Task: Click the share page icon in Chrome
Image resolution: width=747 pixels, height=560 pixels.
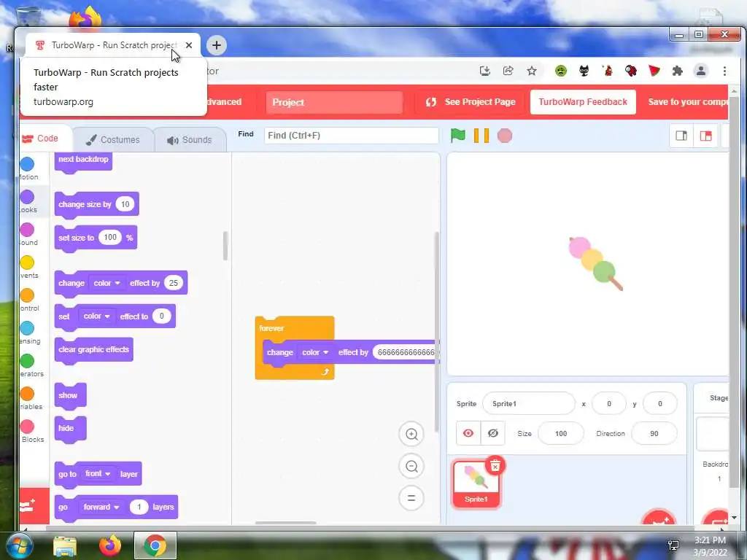Action: (508, 71)
